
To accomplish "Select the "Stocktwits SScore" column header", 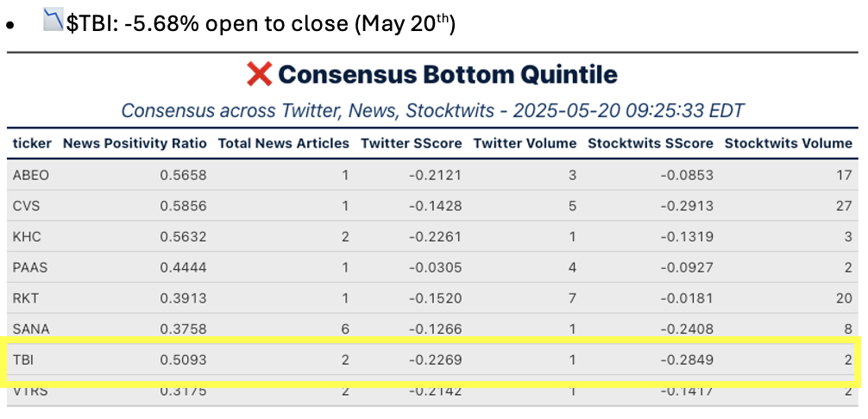I will click(x=651, y=143).
